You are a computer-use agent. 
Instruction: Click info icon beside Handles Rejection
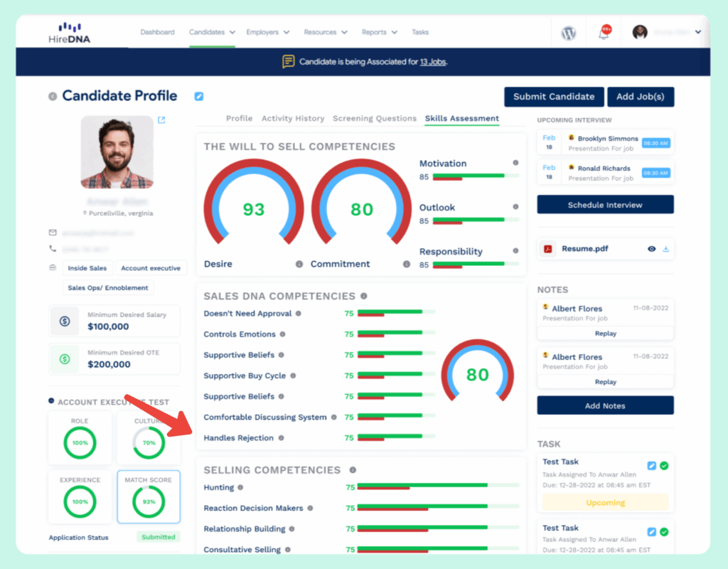point(282,438)
